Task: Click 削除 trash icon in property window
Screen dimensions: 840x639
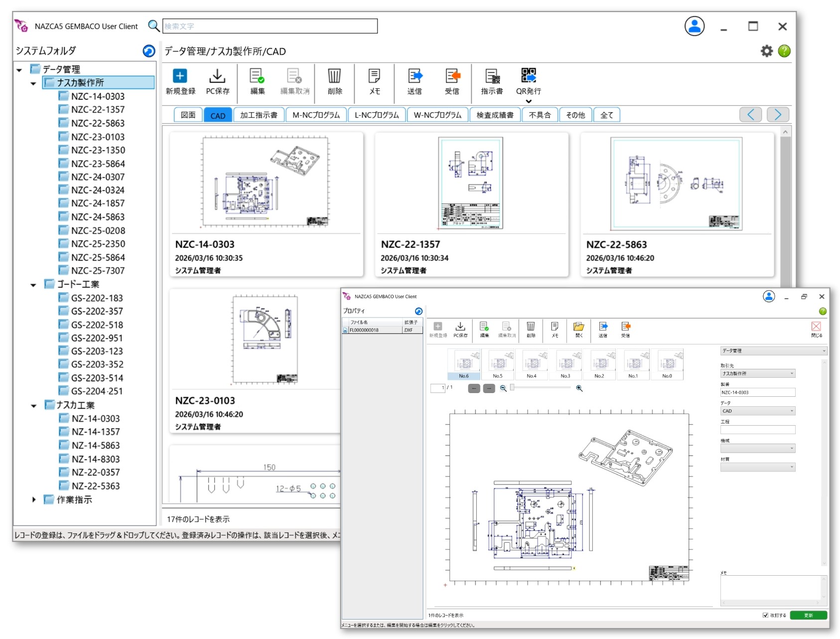Action: 531,326
